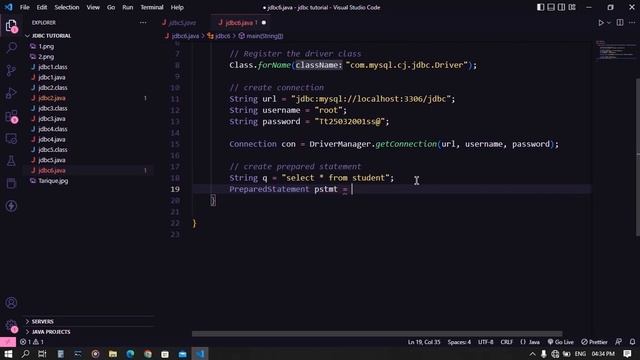Open the Go menu
640x360 pixels.
111,7
